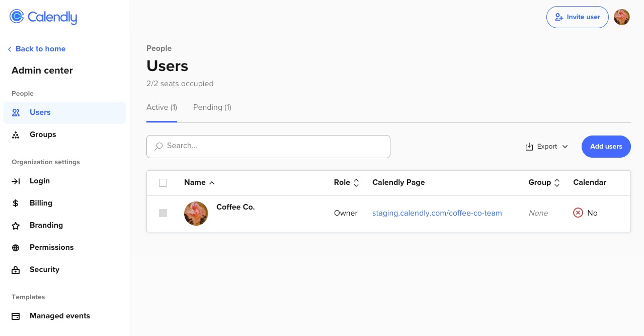Open Managed events via its icon
Image resolution: width=644 pixels, height=336 pixels.
click(x=16, y=316)
